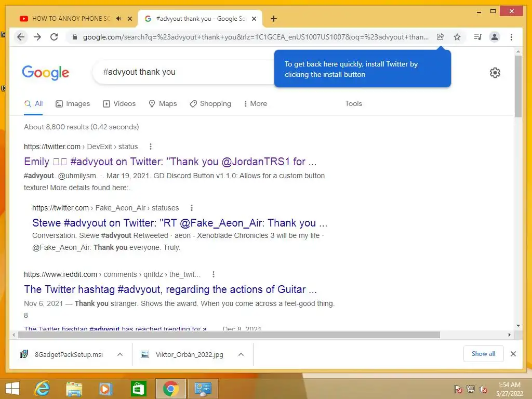Open the Control Panel taskbar icon
The image size is (532, 399).
pyautogui.click(x=203, y=389)
